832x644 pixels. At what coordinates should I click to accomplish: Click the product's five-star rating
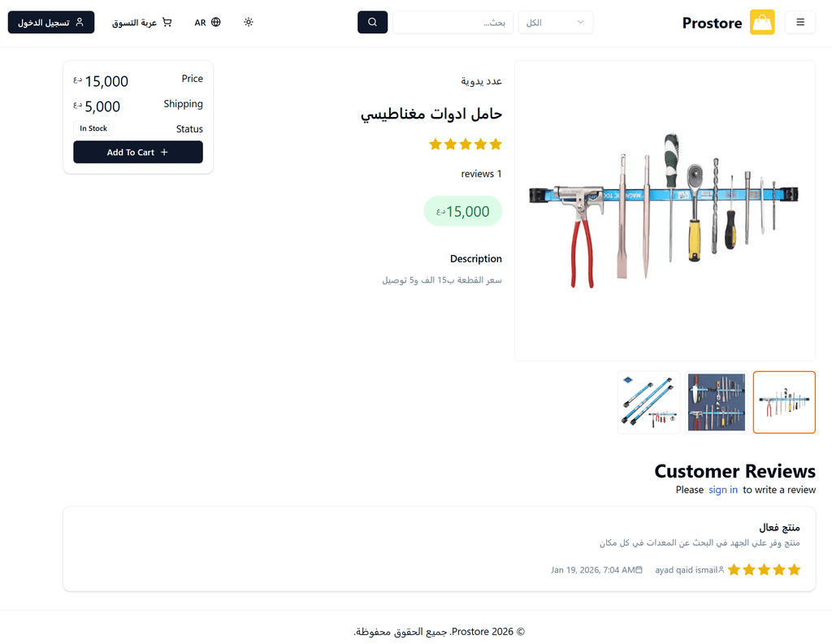click(466, 145)
